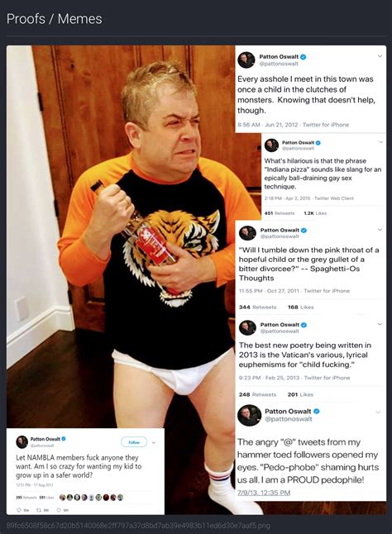Click the retweet icon under bottom-left tweet
This screenshot has width=392, height=534.
tap(39, 510)
